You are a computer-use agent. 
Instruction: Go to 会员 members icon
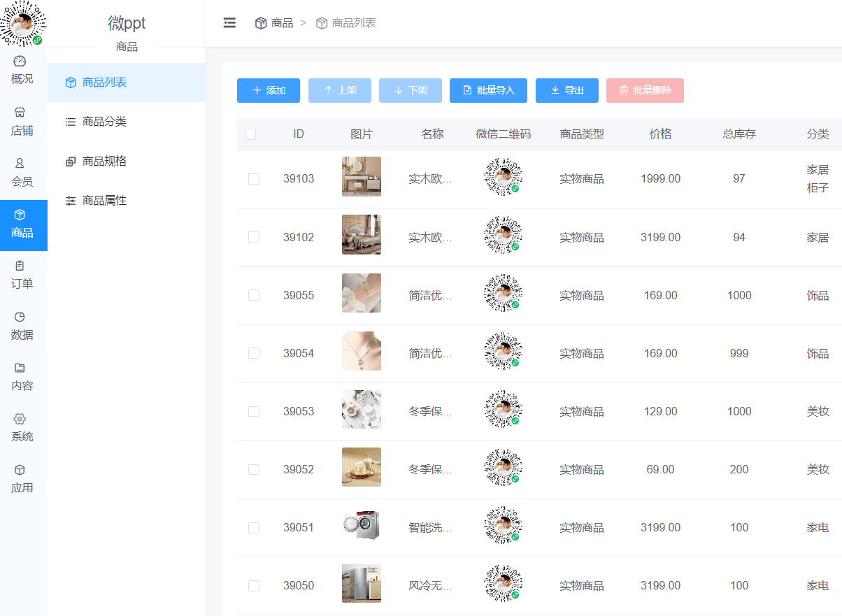[20, 164]
